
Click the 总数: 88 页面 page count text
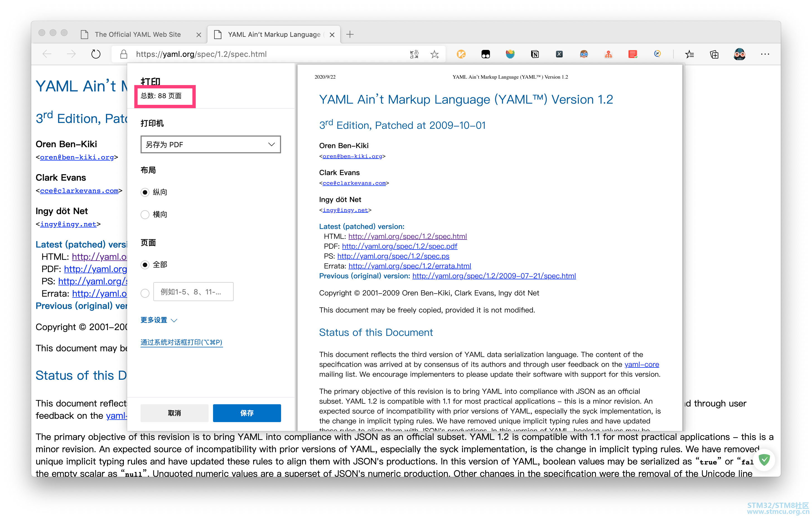click(x=161, y=96)
